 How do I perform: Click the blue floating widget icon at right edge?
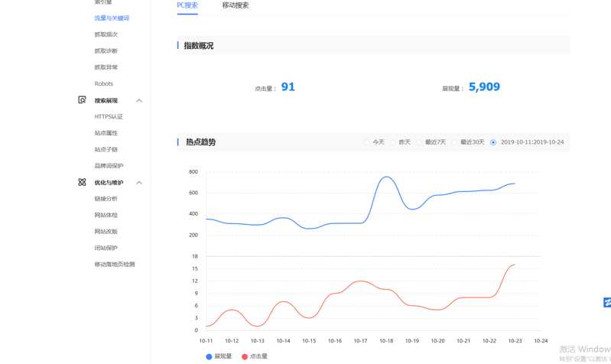coord(607,302)
